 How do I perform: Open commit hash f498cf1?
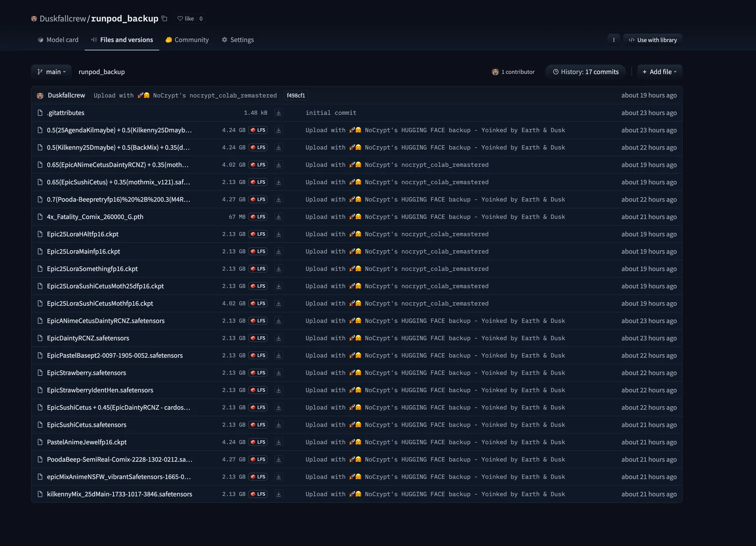point(296,96)
